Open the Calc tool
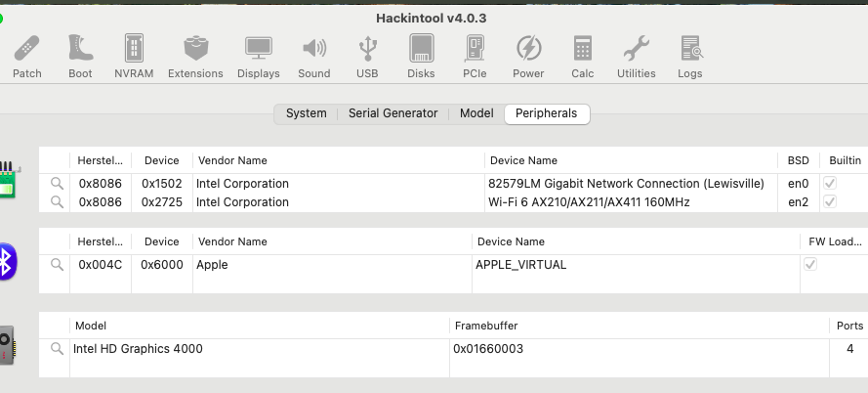This screenshot has height=393, width=868. point(583,56)
